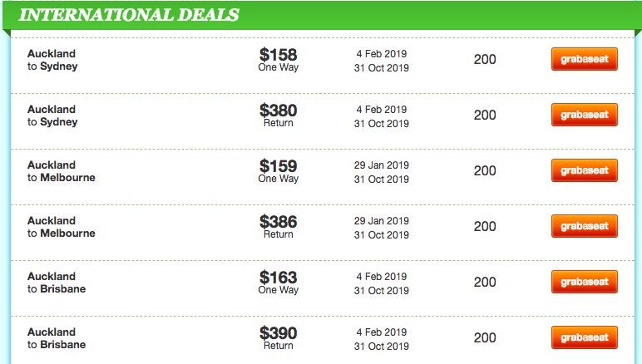
Task: Open the Auckland to Brisbane one way route
Action: pyautogui.click(x=57, y=283)
